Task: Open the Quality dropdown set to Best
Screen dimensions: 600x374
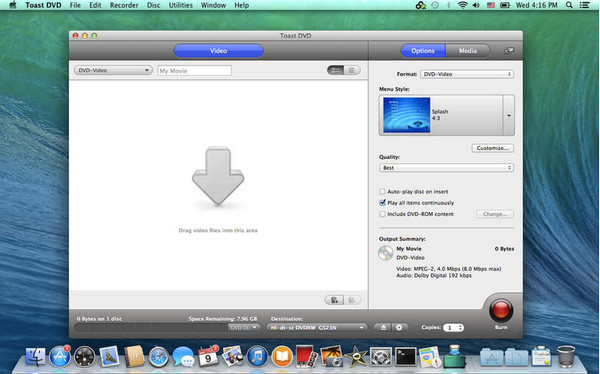Action: tap(447, 168)
